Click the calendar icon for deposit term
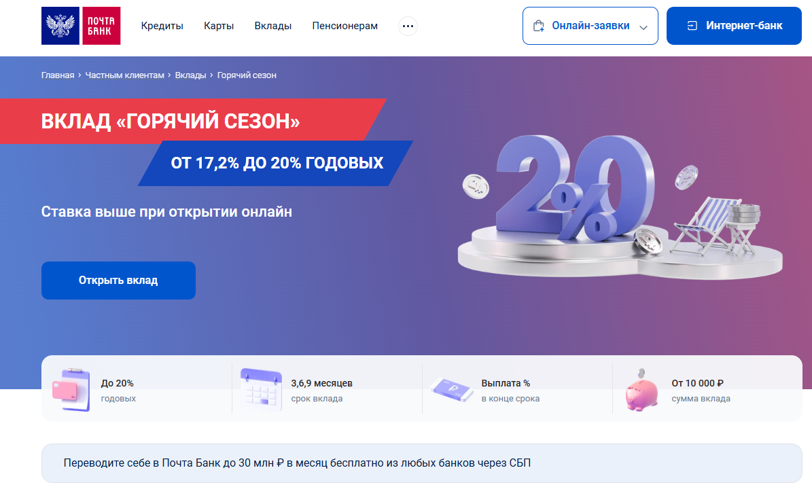The image size is (812, 504). [262, 390]
